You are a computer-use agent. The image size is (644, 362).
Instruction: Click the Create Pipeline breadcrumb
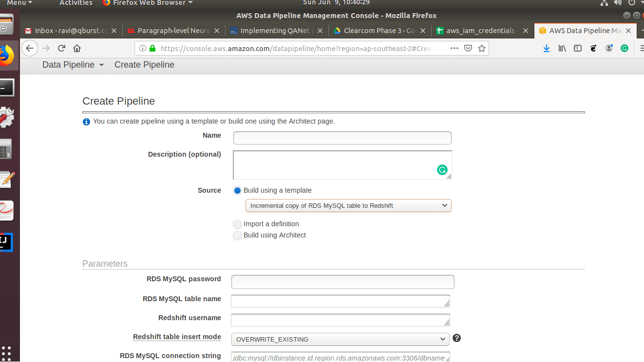pos(144,65)
